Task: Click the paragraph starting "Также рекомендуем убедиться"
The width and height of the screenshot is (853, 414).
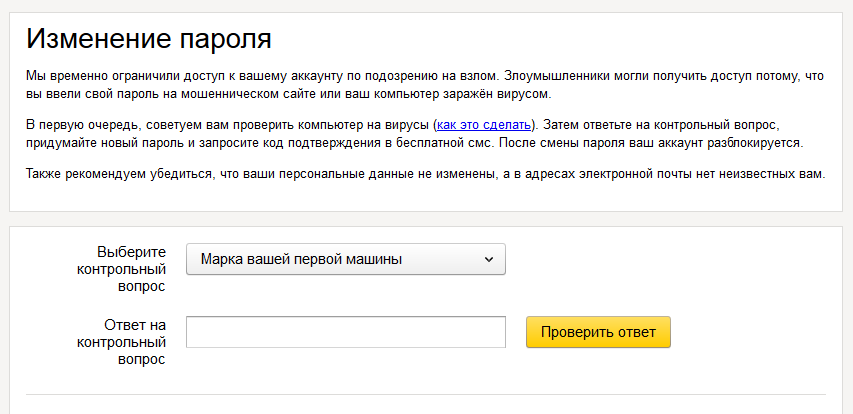Action: point(300,175)
